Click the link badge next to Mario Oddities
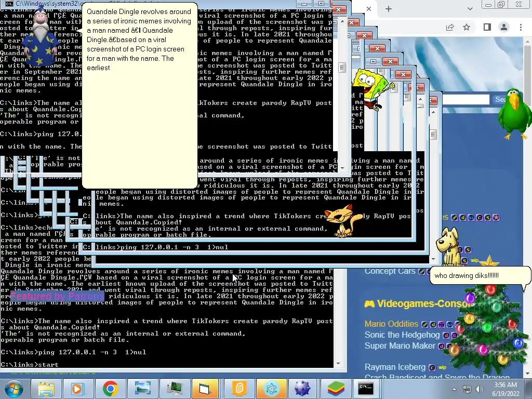 [x=424, y=324]
